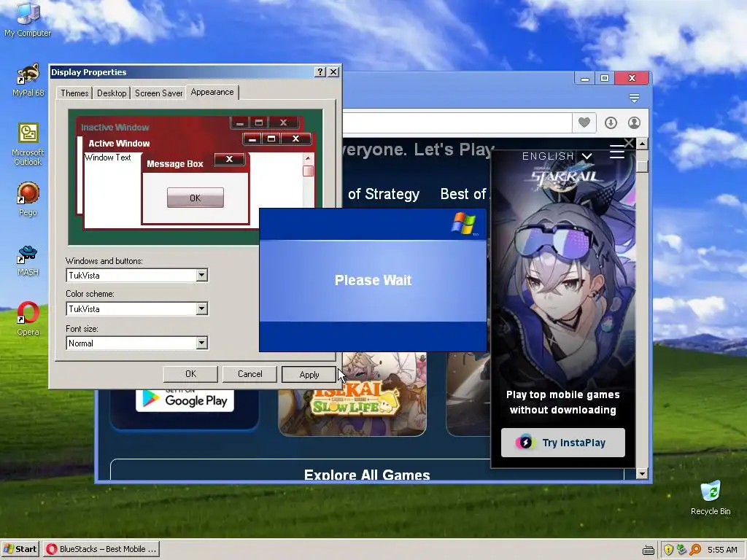The width and height of the screenshot is (747, 560).
Task: Click OK in Display Properties
Action: tap(190, 374)
